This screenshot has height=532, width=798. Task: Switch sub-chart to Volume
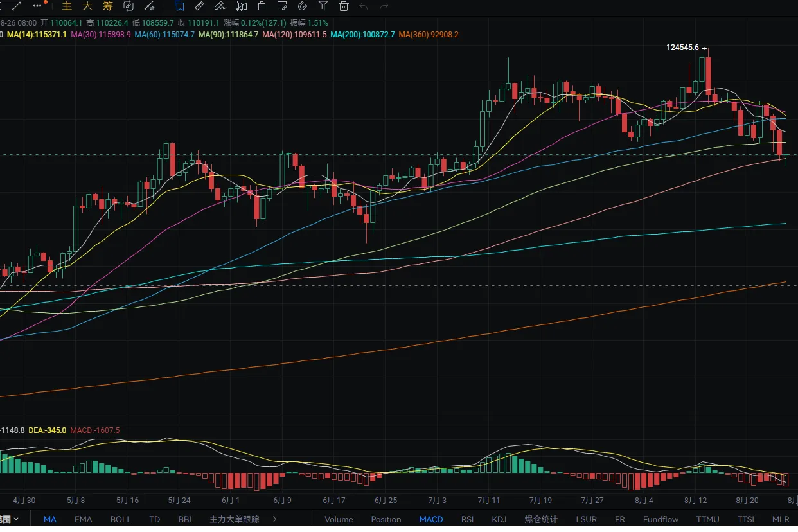point(339,519)
